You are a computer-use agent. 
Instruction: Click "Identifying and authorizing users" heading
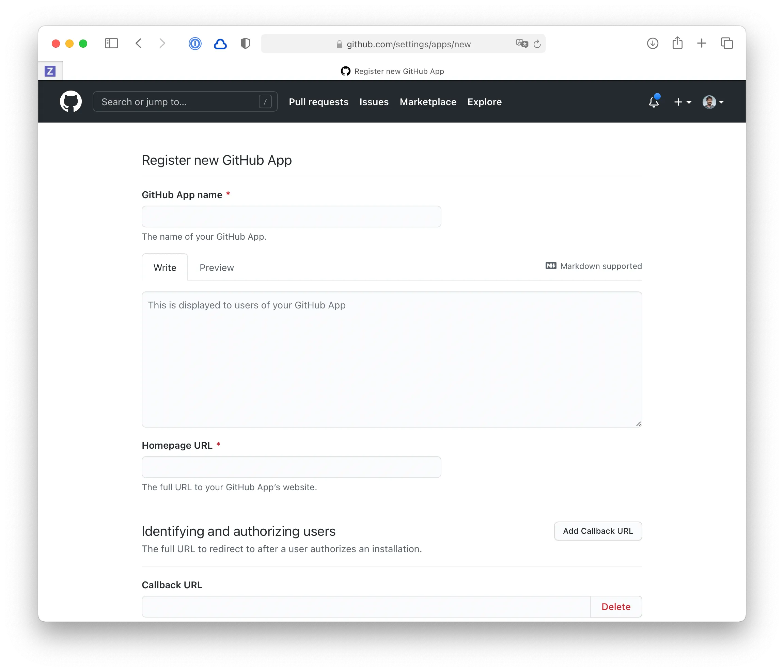click(x=238, y=531)
